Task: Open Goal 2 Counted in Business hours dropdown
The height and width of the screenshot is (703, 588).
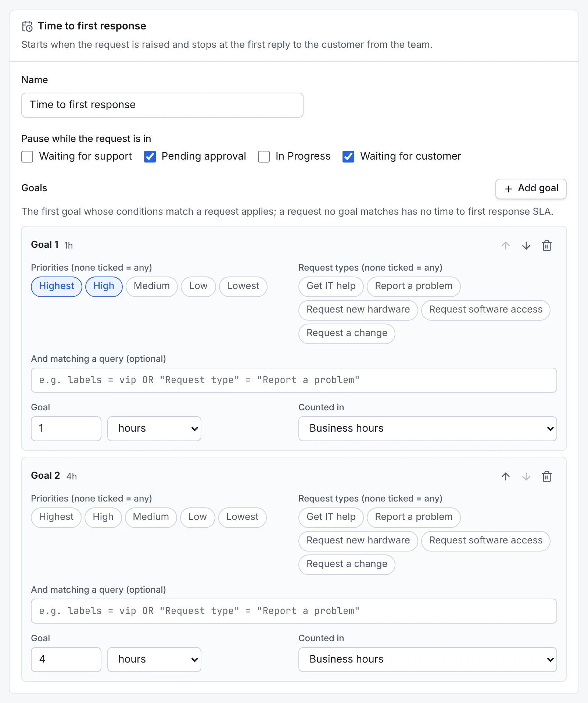Action: pos(428,660)
